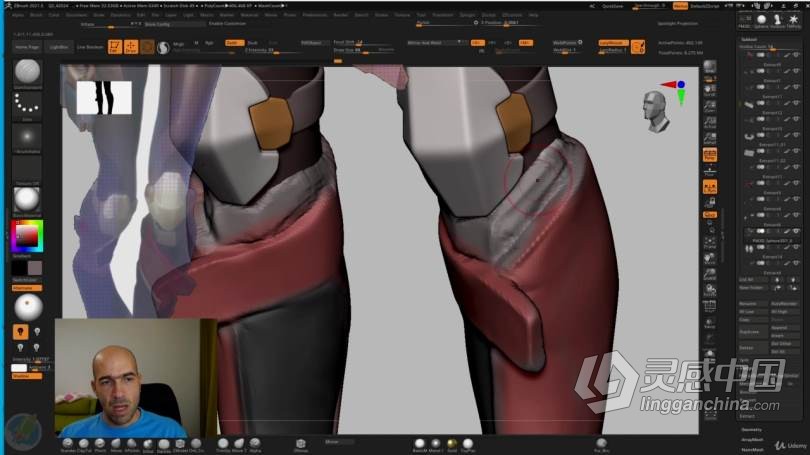Adjust the Draw Size slider
The width and height of the screenshot is (810, 455).
tap(364, 50)
